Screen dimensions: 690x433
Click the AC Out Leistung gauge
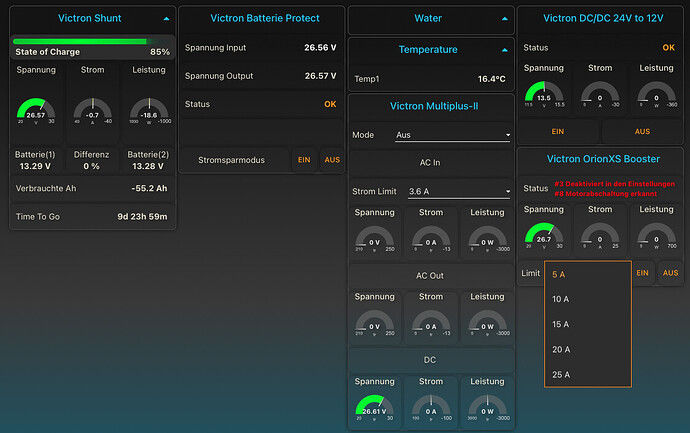tap(488, 323)
